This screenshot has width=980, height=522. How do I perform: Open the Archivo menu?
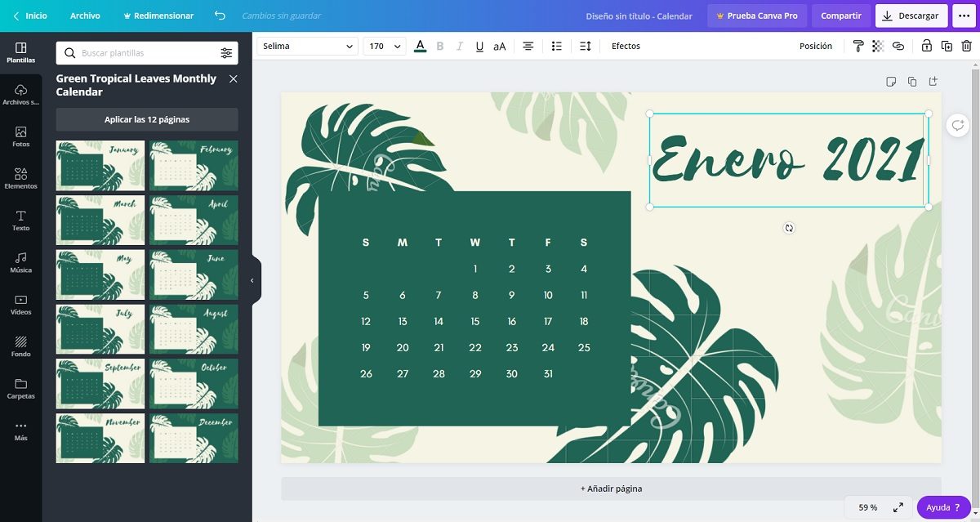point(85,16)
